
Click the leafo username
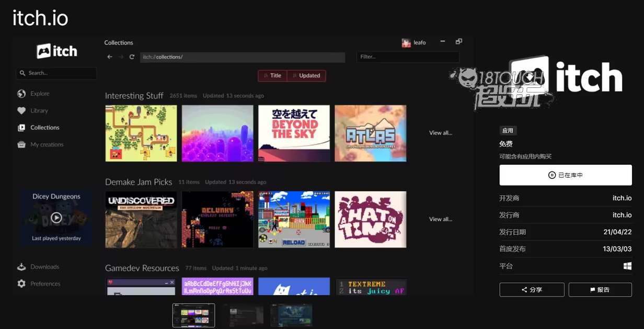coord(420,43)
